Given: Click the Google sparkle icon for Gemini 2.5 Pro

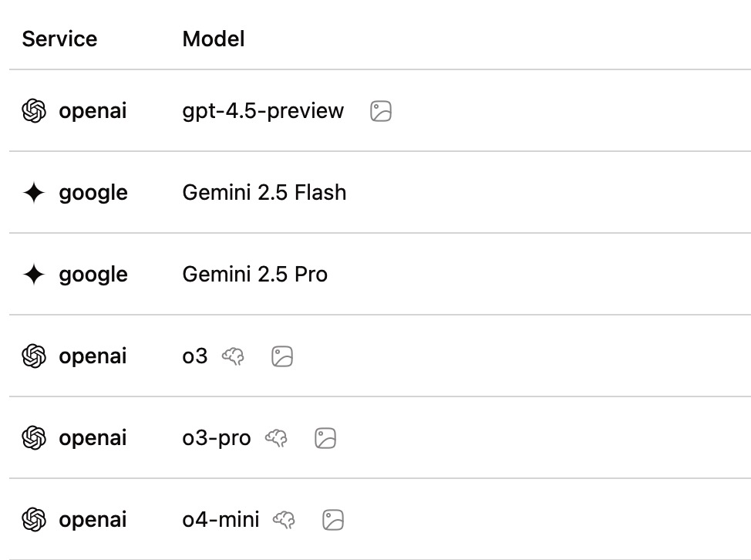Looking at the screenshot, I should 34,275.
